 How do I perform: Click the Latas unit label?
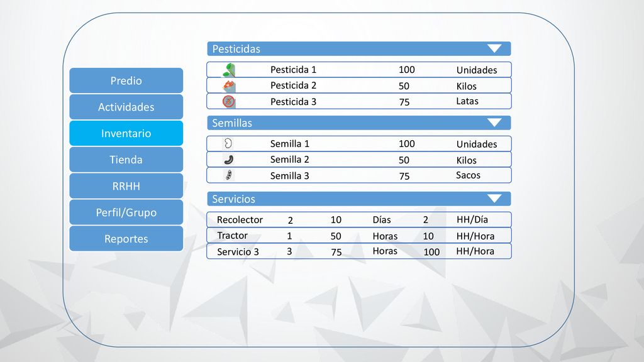click(x=467, y=101)
